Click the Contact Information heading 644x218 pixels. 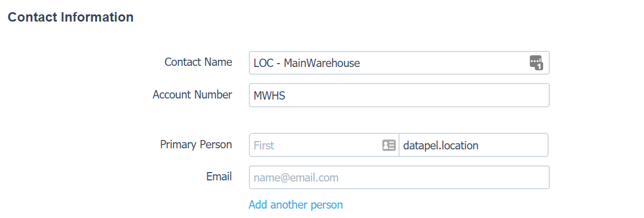[x=70, y=17]
